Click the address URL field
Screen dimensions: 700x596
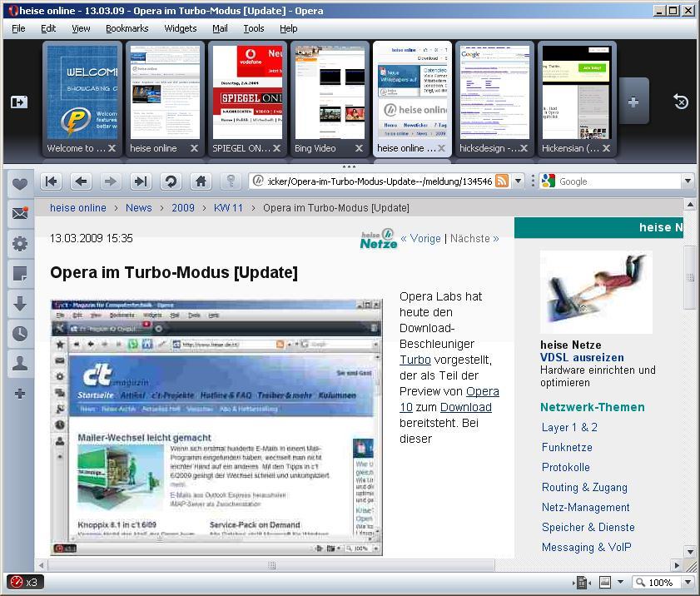(379, 181)
